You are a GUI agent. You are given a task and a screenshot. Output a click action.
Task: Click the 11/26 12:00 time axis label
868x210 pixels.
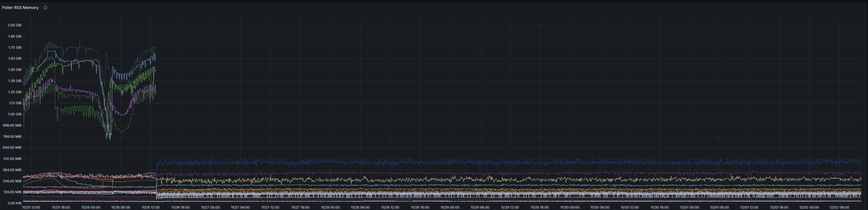[151, 207]
